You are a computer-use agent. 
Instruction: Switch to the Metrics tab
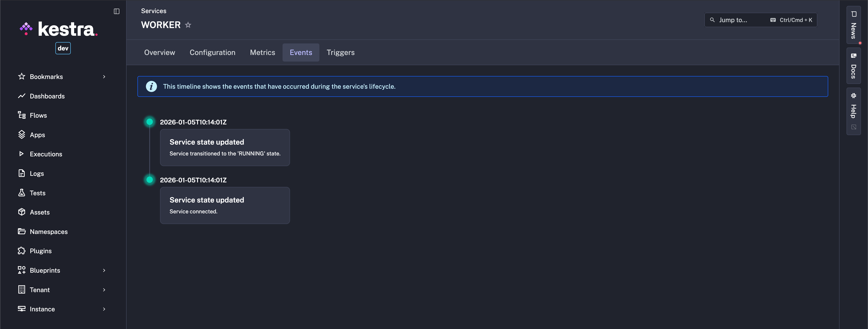pyautogui.click(x=262, y=53)
